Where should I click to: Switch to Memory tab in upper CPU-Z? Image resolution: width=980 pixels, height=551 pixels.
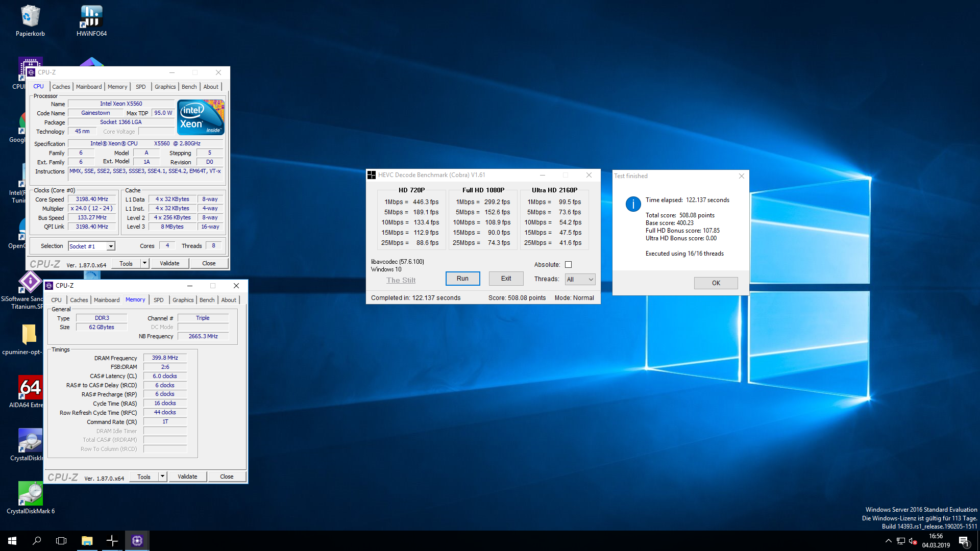pos(117,87)
